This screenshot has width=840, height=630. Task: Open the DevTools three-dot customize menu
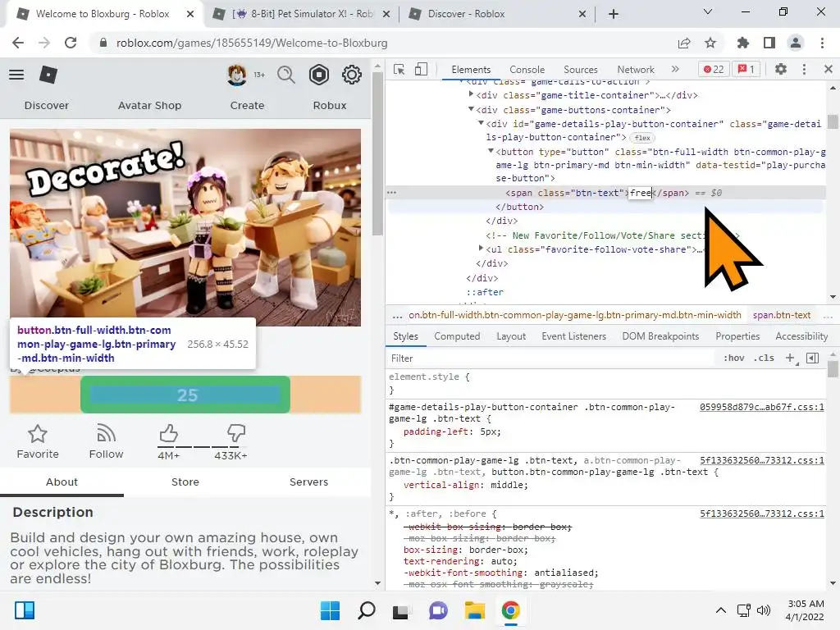point(804,69)
